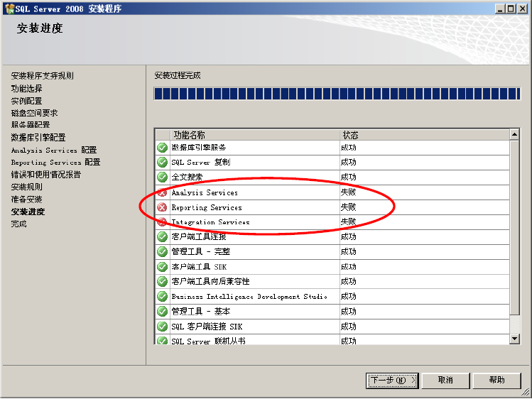Click the 安装过程完成 status label
Screen dimensions: 532x399
coord(178,75)
